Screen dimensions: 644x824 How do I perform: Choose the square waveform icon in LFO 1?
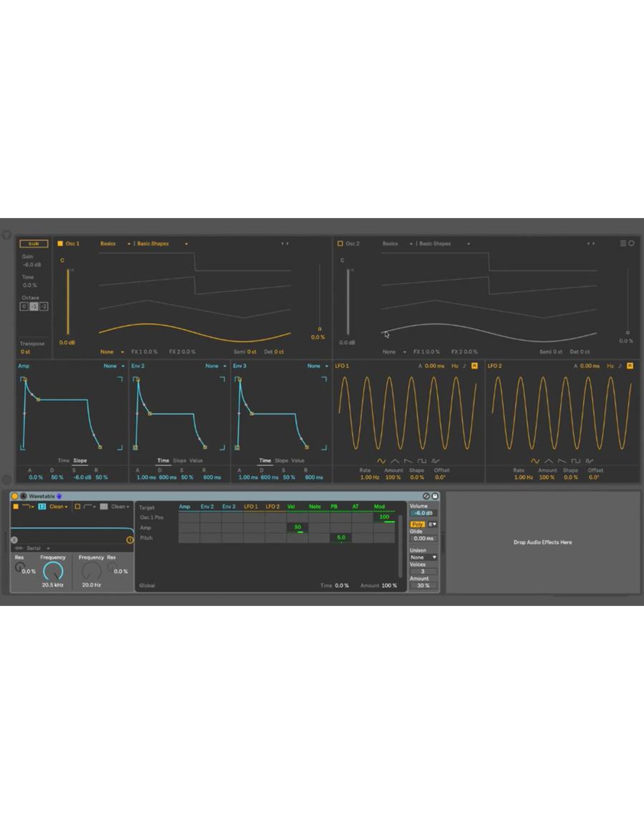(x=421, y=461)
